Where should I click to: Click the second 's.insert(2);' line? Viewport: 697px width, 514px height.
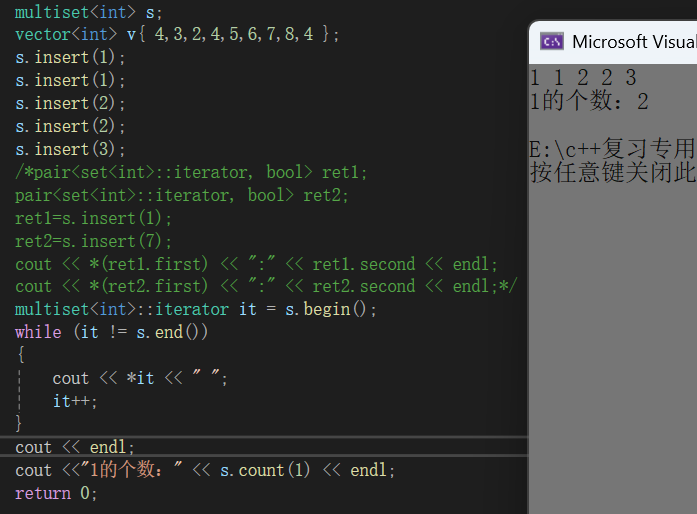coord(70,127)
